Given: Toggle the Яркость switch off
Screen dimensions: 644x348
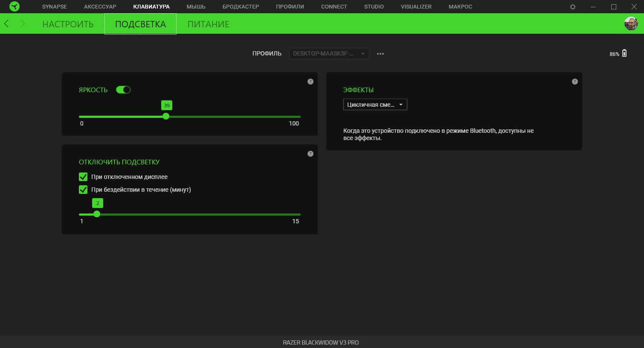Looking at the screenshot, I should [x=123, y=90].
